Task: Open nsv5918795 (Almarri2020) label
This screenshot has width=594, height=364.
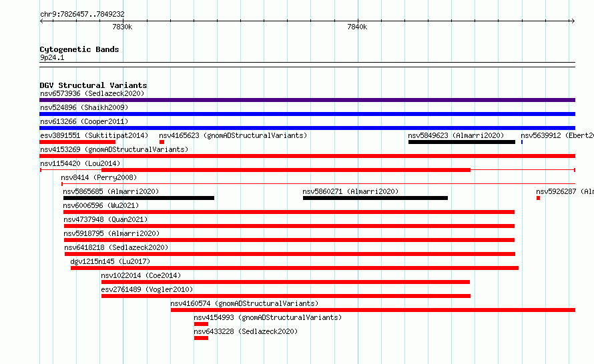Action: point(111,233)
